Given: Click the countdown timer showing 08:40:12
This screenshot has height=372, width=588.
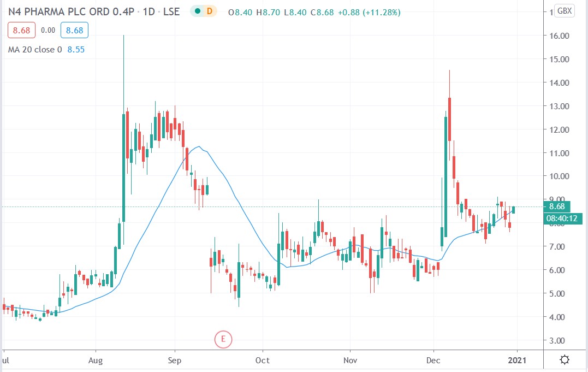Looking at the screenshot, I should 563,219.
